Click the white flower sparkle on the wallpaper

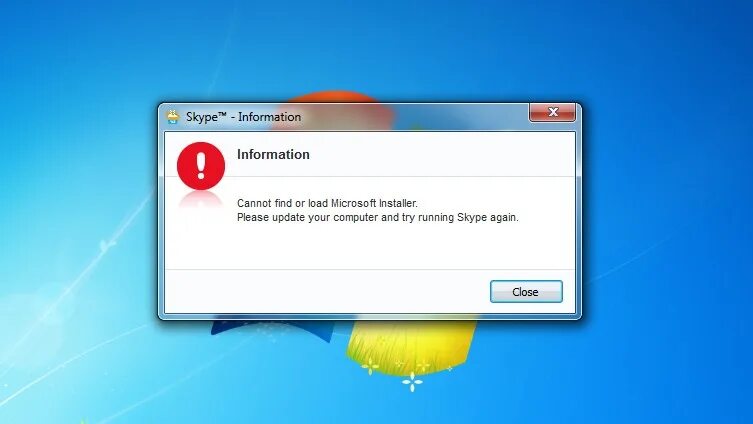(x=412, y=383)
